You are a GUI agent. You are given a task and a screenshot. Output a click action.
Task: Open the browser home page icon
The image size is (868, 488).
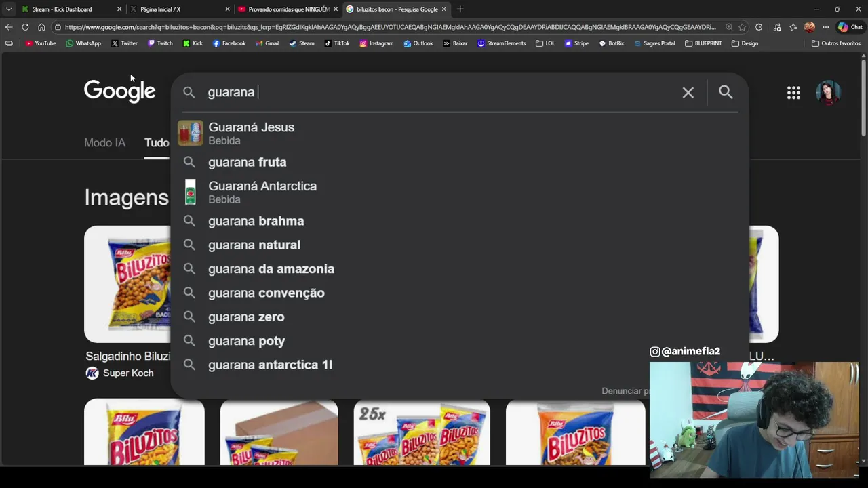click(x=41, y=27)
